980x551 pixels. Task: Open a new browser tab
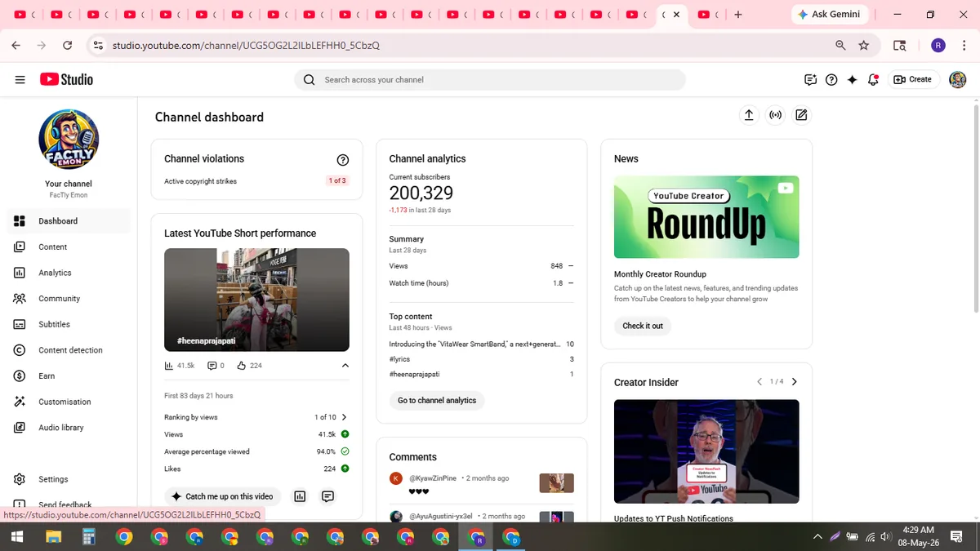[738, 15]
